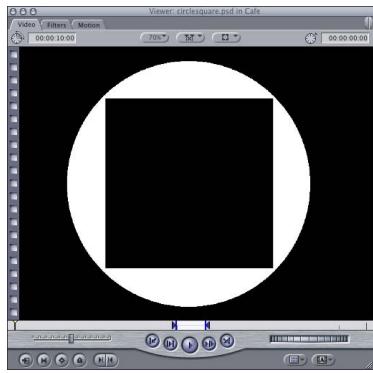Screen dimensions: 373x373
Task: Open the playhead sync pop-up menu
Action: [x=190, y=38]
